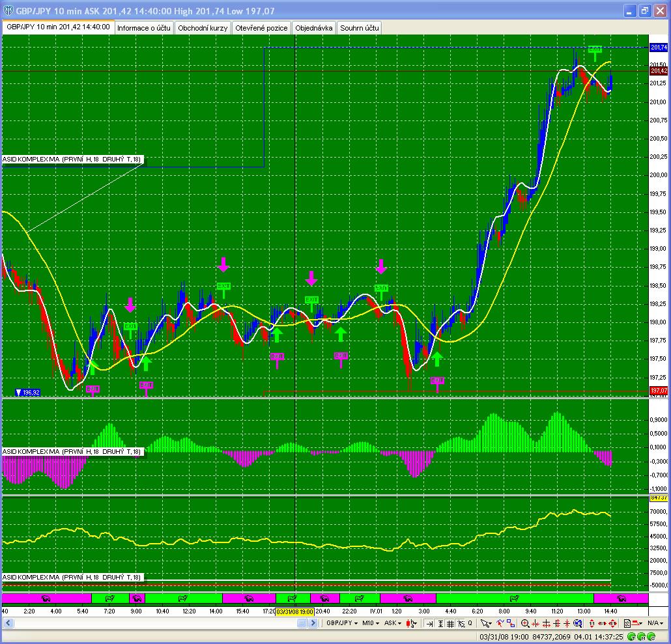671x644 pixels.
Task: Click the 04.01 14:37:25 clock in status bar
Action: [x=598, y=637]
